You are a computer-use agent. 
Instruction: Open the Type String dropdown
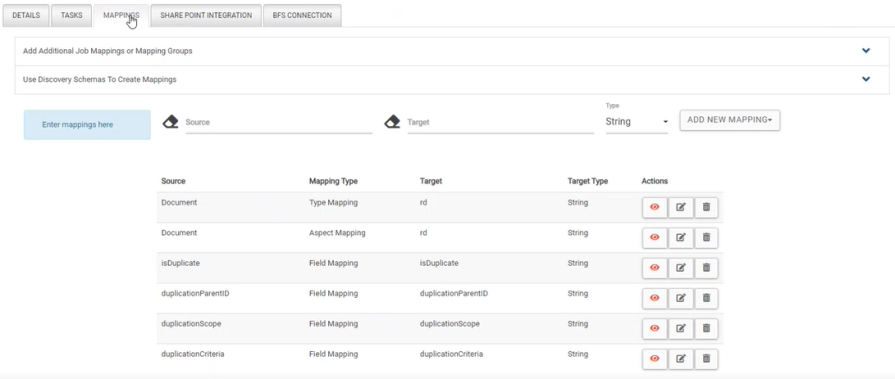636,122
